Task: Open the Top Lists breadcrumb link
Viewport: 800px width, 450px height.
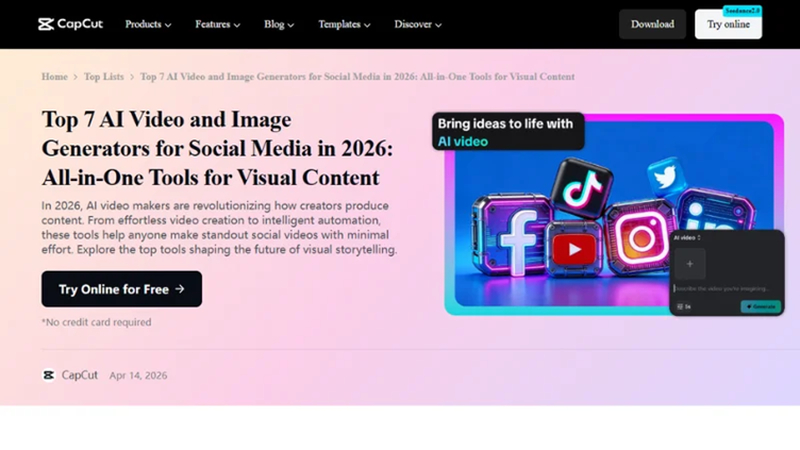Action: coord(104,77)
